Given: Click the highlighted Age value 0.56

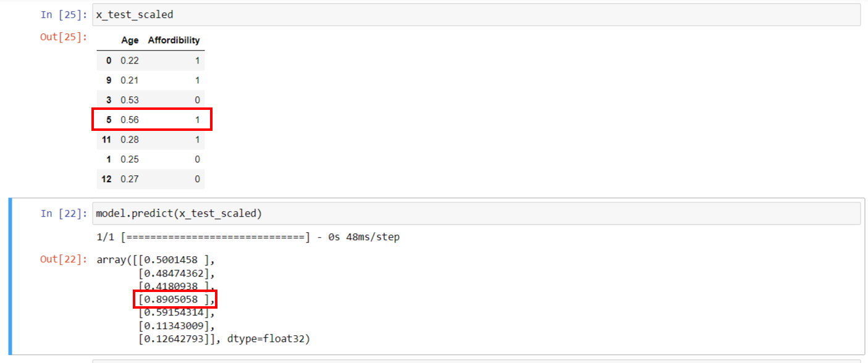Looking at the screenshot, I should coord(130,120).
